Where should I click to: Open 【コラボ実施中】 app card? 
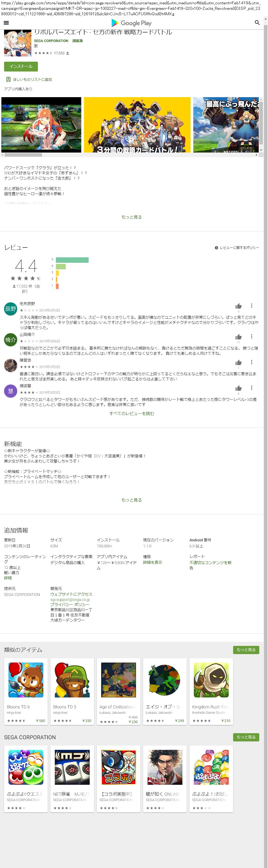[x=119, y=779]
